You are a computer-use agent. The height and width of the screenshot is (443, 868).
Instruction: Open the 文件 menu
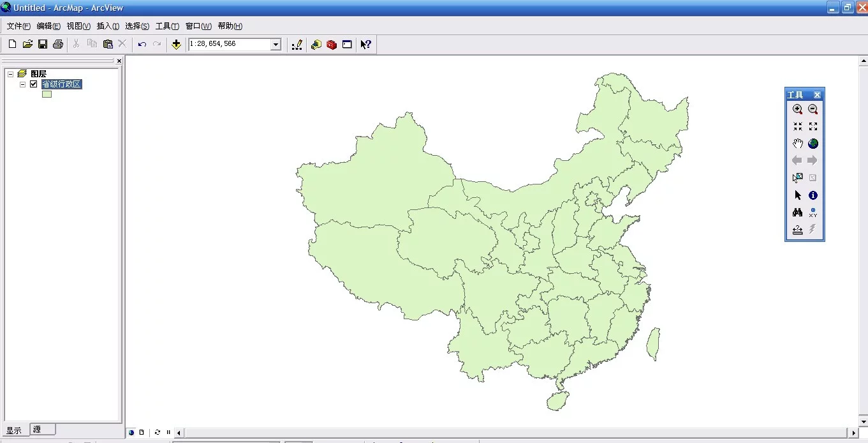pyautogui.click(x=18, y=26)
